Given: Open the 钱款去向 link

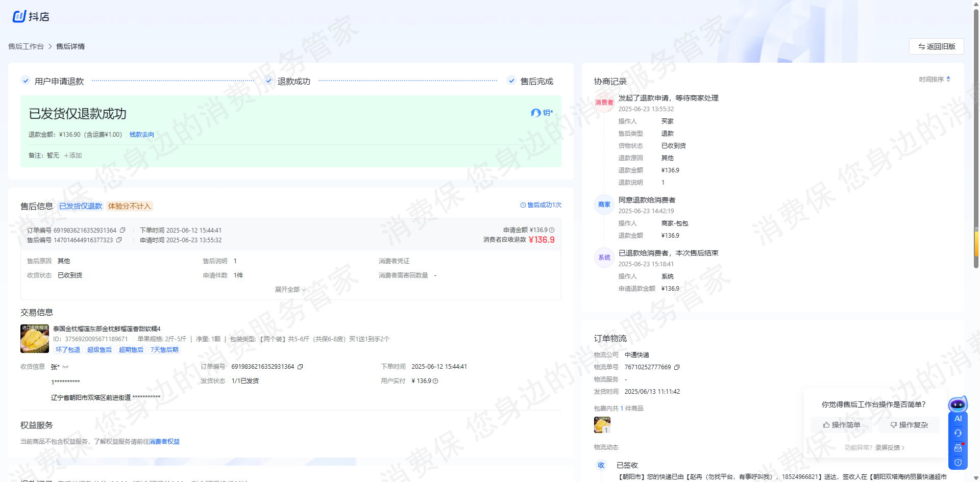Looking at the screenshot, I should [142, 135].
